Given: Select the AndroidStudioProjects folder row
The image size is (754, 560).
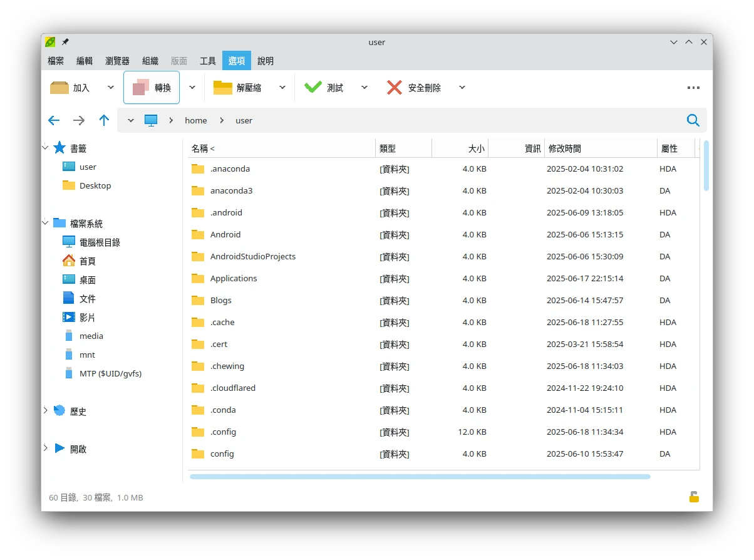Looking at the screenshot, I should pos(252,256).
